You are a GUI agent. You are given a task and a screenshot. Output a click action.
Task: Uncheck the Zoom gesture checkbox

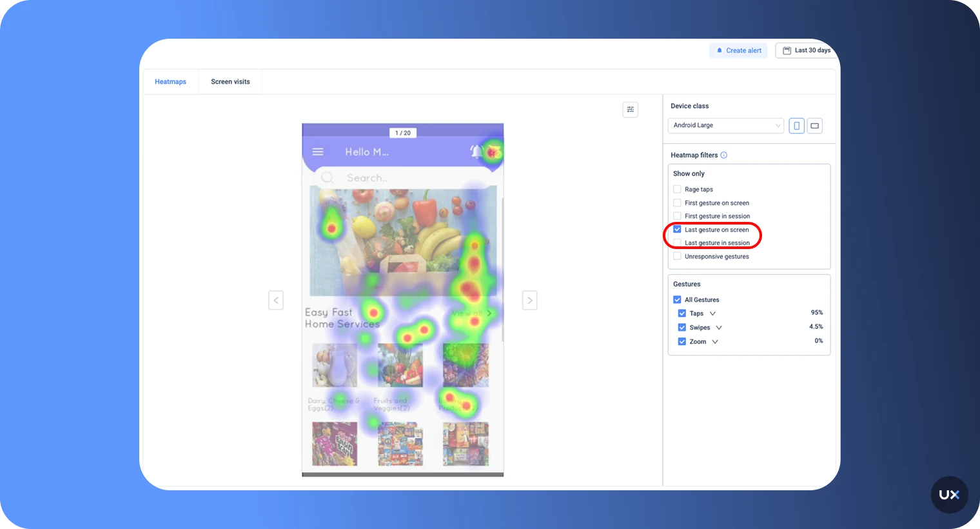(682, 341)
